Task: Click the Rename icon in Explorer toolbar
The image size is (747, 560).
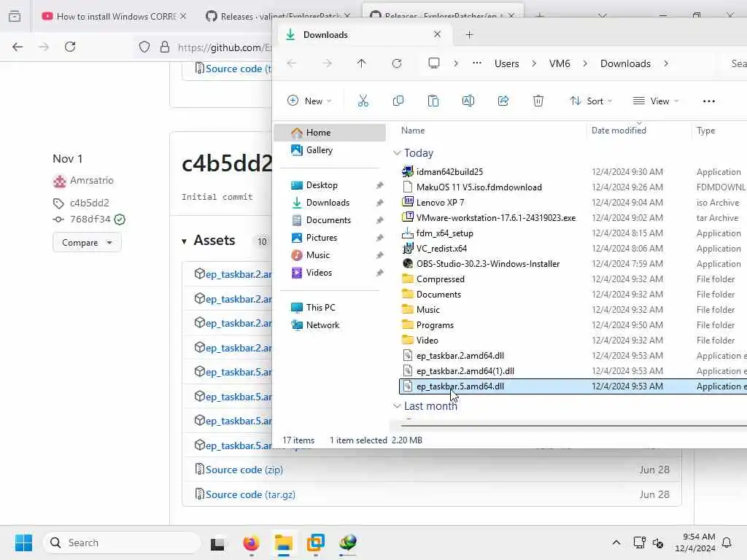Action: [x=468, y=101]
